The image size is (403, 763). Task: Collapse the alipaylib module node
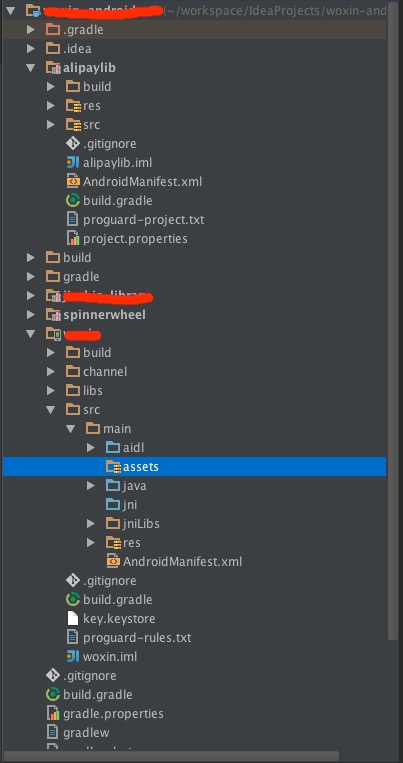pos(31,68)
